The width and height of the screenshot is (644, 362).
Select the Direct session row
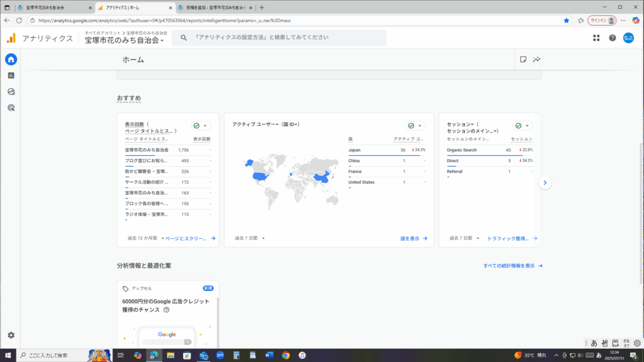pyautogui.click(x=489, y=161)
